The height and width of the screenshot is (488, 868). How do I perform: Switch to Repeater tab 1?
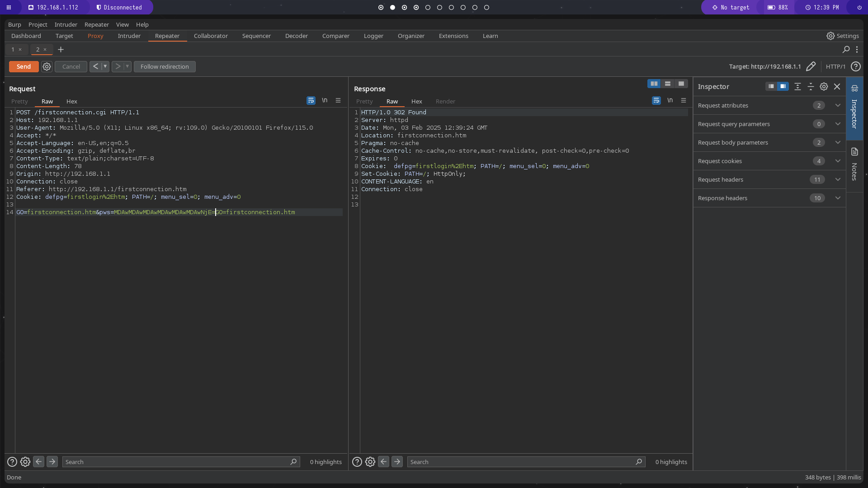13,49
